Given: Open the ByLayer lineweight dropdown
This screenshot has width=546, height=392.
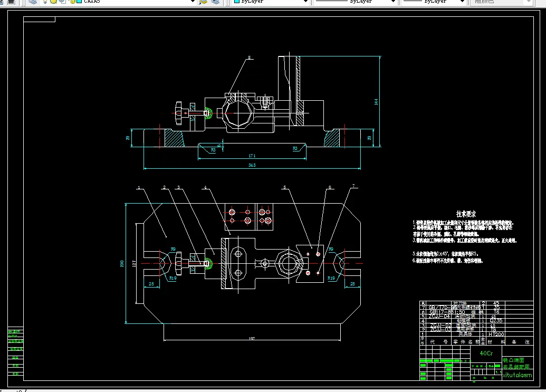Looking at the screenshot, I should click(x=434, y=2).
